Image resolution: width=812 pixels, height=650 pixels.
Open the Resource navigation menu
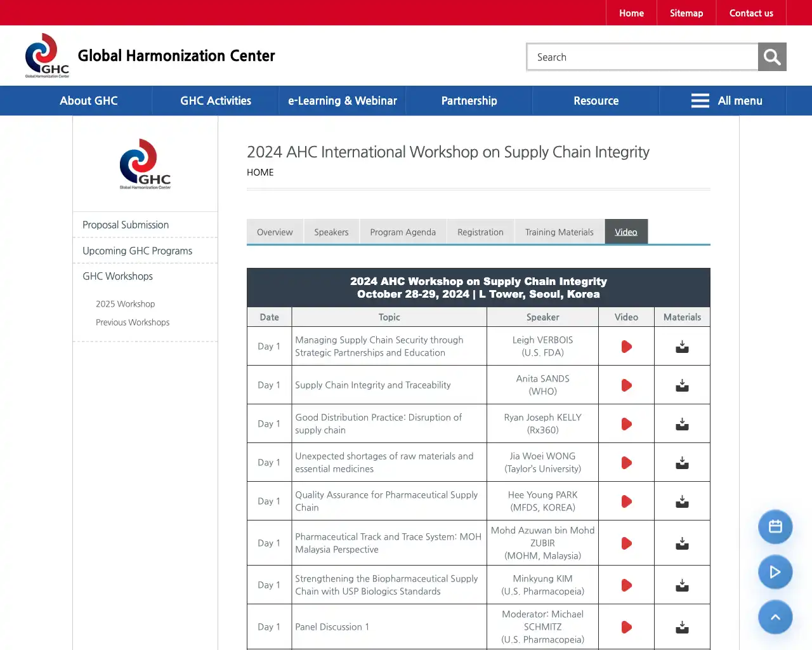(x=596, y=100)
